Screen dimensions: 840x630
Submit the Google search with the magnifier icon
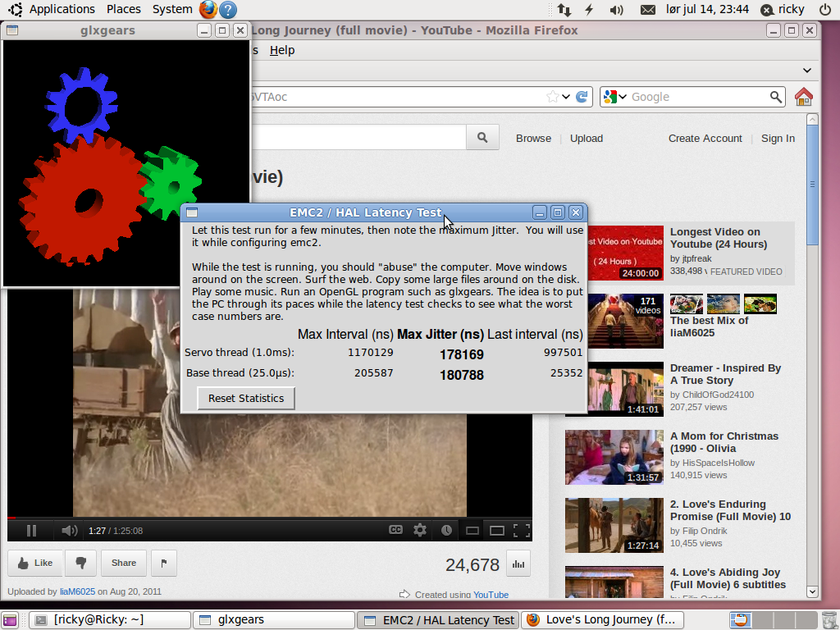tap(776, 97)
